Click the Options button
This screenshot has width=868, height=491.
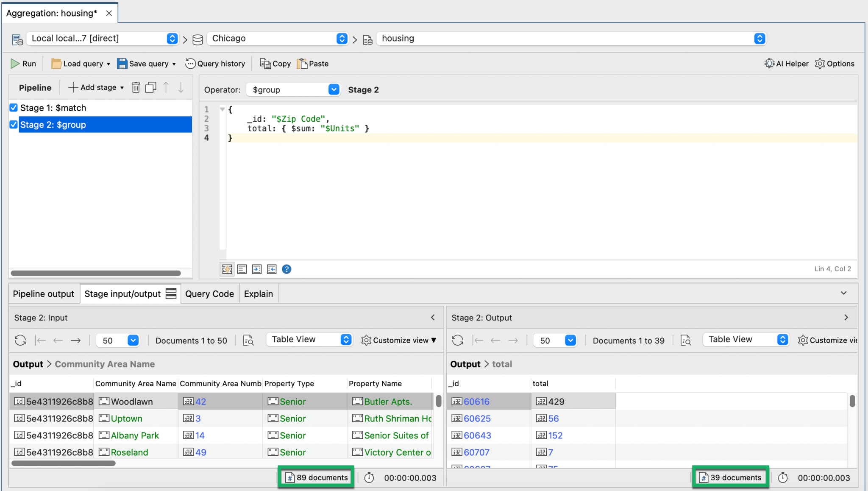835,64
